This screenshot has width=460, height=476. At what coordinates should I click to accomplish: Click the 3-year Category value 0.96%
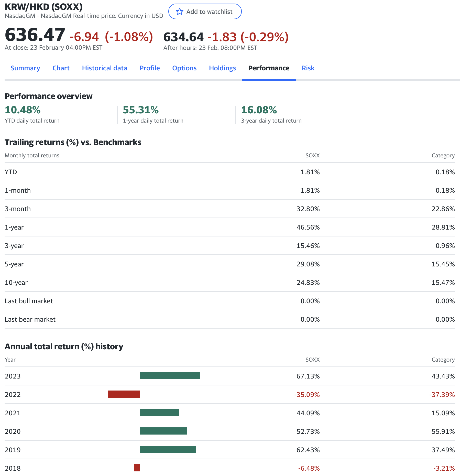pyautogui.click(x=445, y=246)
